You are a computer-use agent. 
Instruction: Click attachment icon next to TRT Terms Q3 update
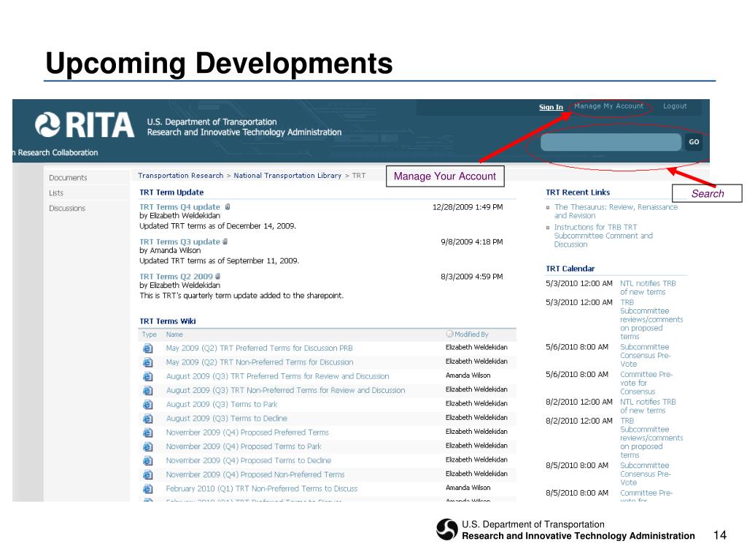[x=225, y=241]
